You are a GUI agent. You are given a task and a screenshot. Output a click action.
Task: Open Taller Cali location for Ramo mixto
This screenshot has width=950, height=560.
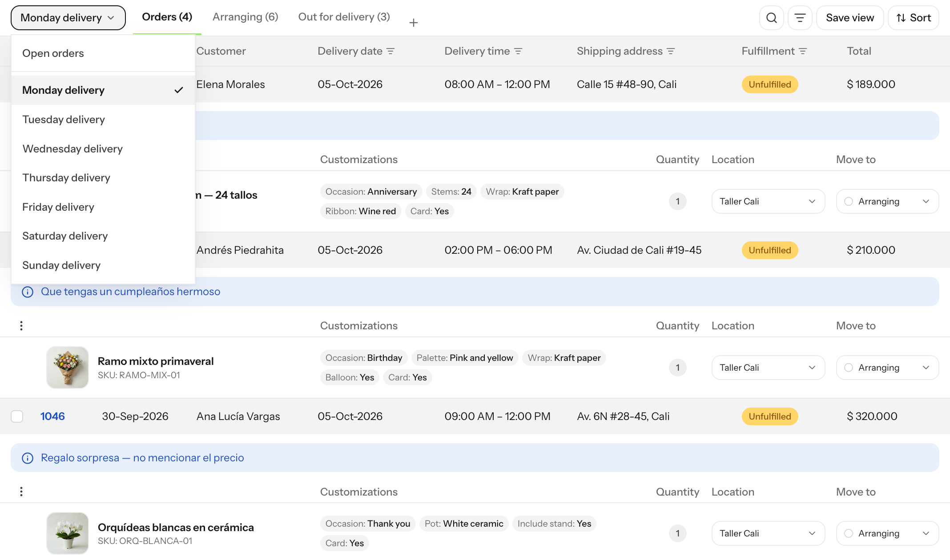(768, 368)
